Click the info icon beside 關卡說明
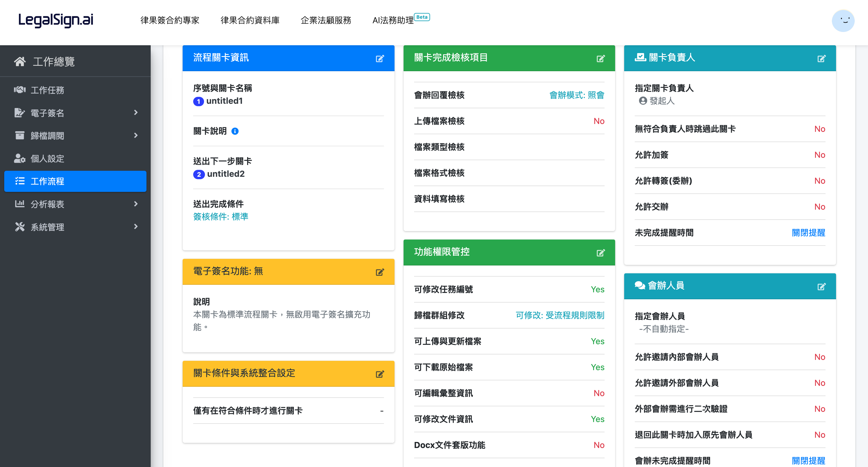Viewport: 868px width, 467px height. (x=235, y=131)
